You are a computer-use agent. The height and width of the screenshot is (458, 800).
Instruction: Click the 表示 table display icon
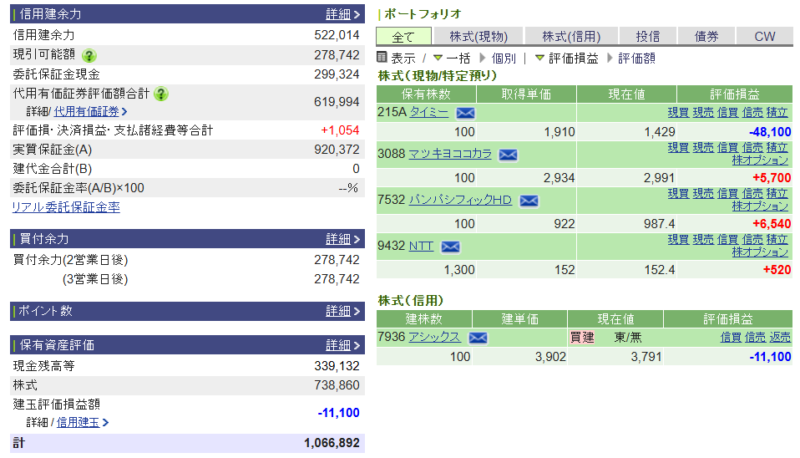382,57
